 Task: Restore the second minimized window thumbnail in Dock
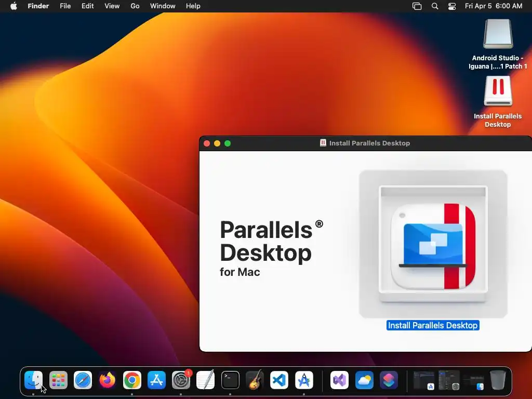pos(449,380)
